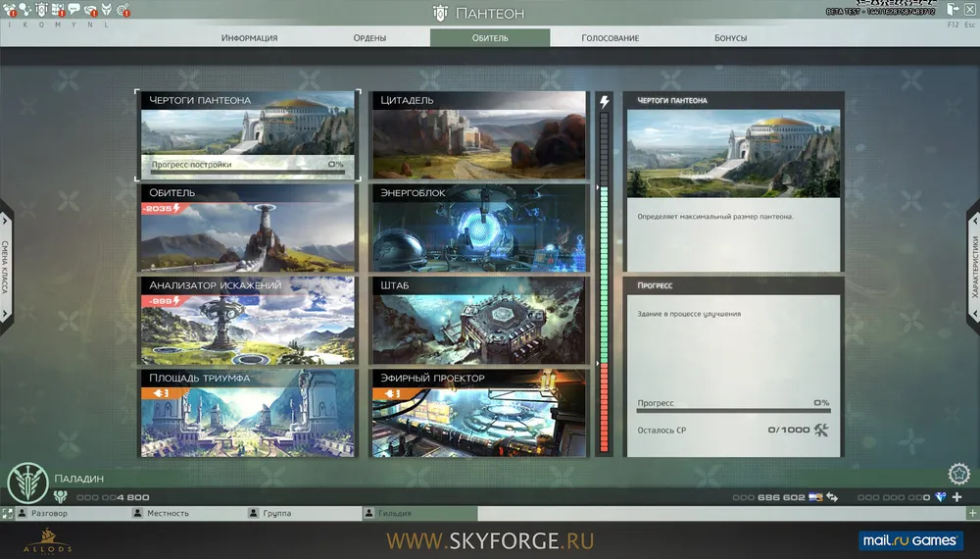Open the Разговор chat tab

(72, 513)
